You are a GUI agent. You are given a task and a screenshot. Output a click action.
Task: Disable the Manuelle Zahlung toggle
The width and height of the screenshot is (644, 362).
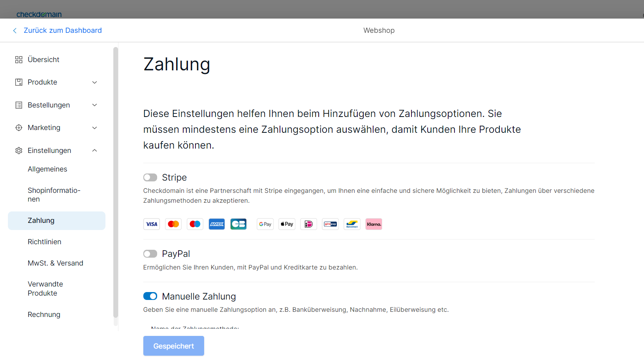[x=150, y=296]
